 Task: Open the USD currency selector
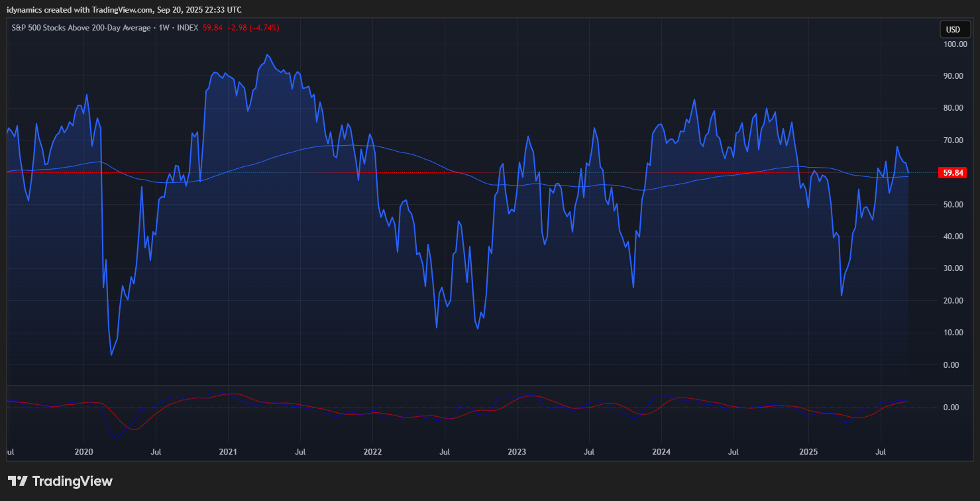point(953,29)
